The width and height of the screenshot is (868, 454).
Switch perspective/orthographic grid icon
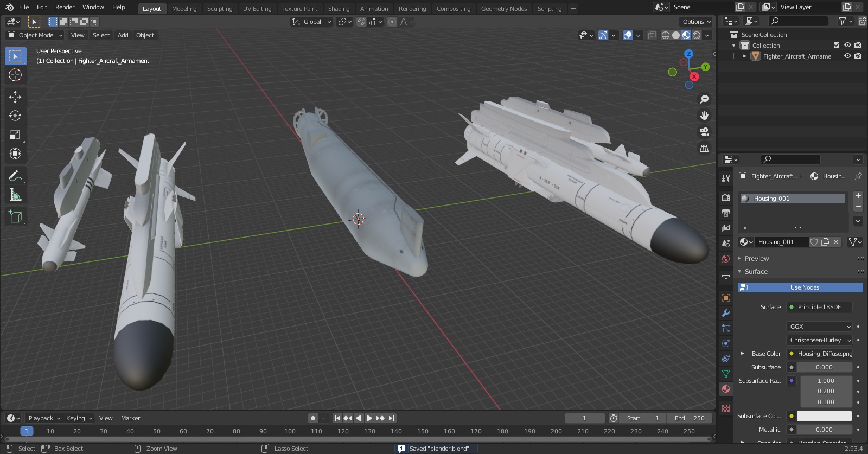pyautogui.click(x=704, y=148)
